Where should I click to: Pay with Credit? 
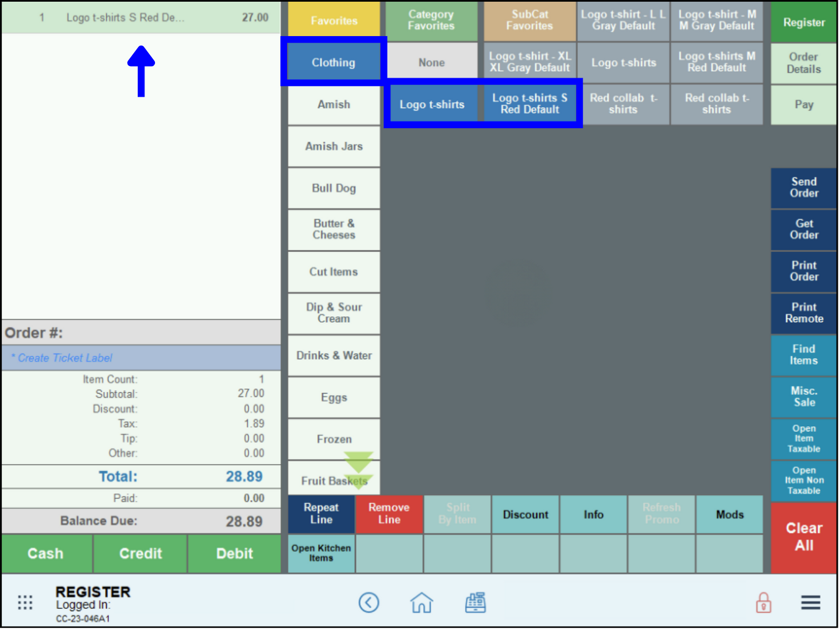(140, 554)
